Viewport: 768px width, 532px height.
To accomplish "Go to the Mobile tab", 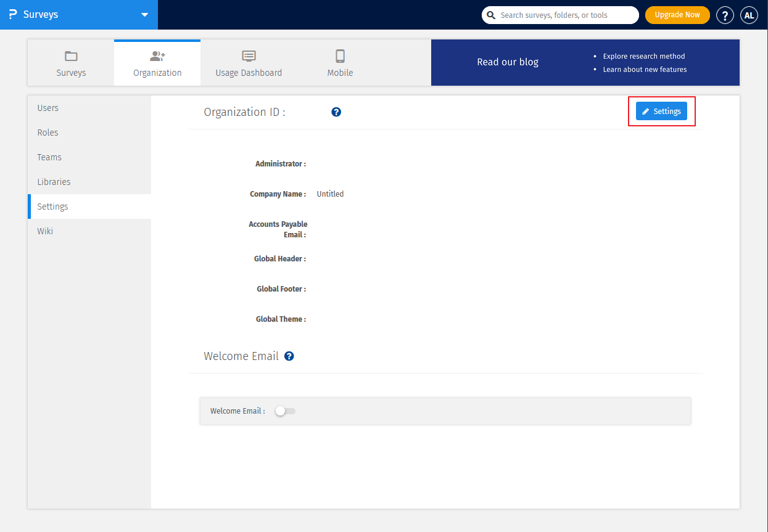I will (x=340, y=63).
